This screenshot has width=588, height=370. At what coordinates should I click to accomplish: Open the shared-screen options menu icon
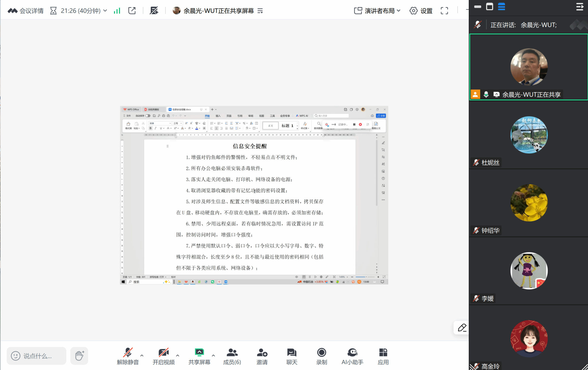[260, 11]
